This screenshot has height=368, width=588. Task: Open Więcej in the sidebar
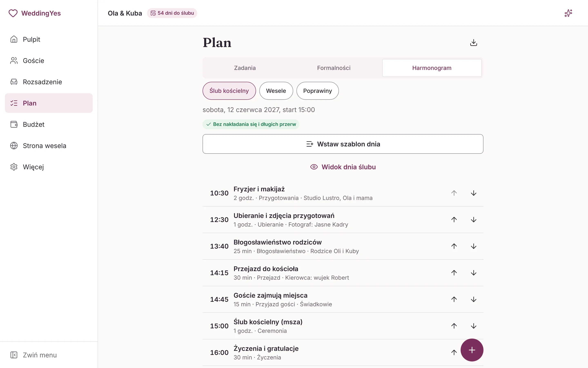click(x=49, y=167)
